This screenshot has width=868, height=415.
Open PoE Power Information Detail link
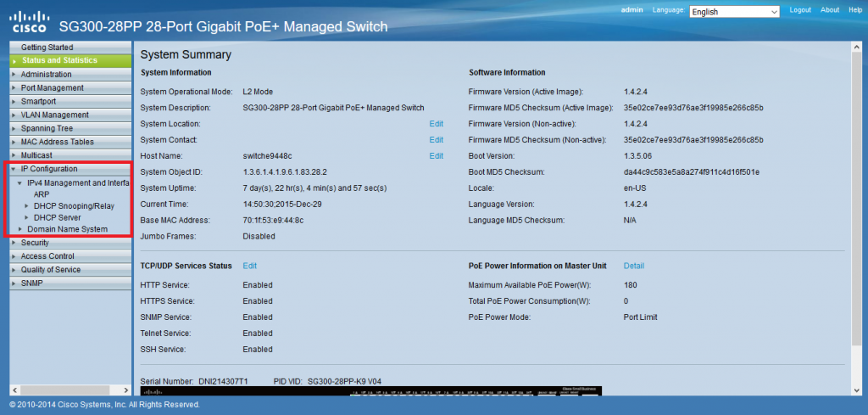coord(634,266)
